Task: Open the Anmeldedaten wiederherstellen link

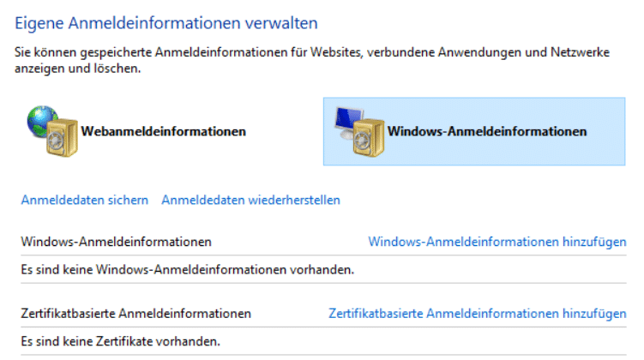Action: pyautogui.click(x=250, y=200)
